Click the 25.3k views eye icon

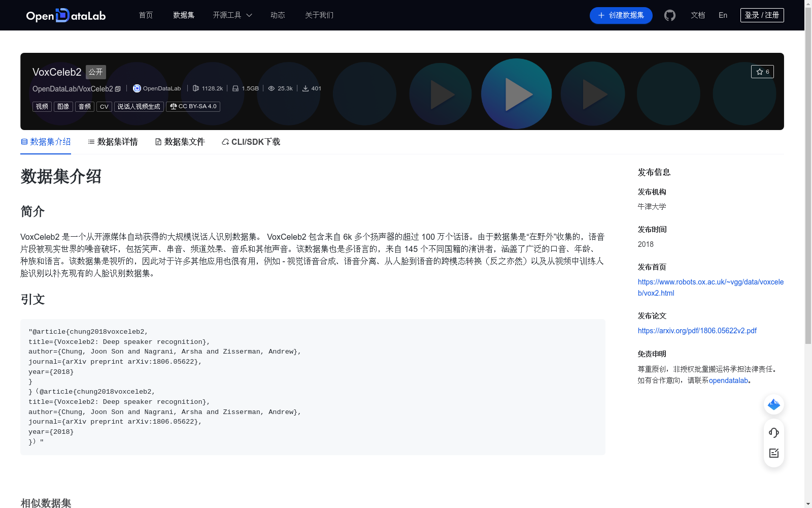pos(272,88)
